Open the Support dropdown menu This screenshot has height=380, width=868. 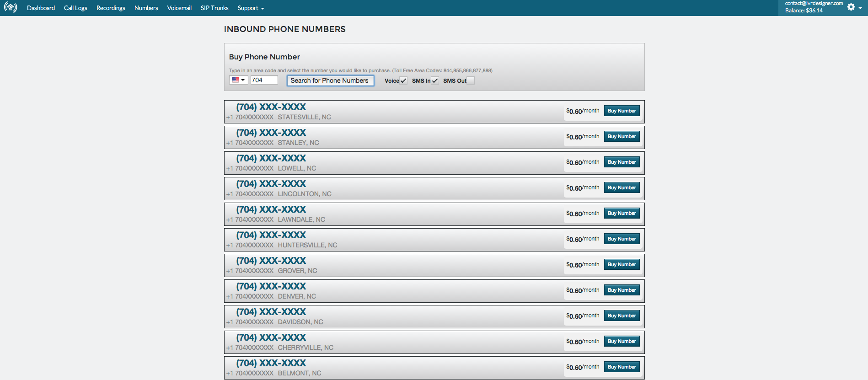pyautogui.click(x=251, y=8)
